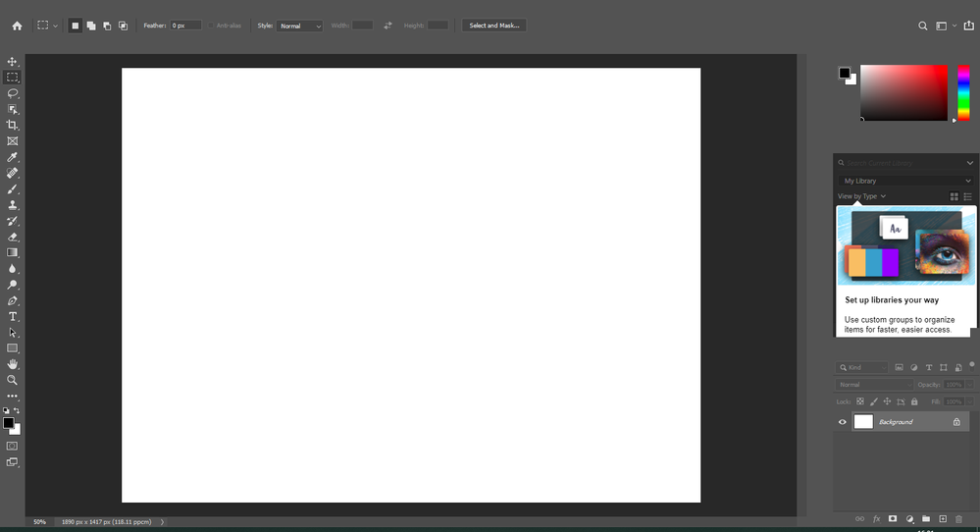
Task: Change the screen mode
Action: tap(12, 462)
